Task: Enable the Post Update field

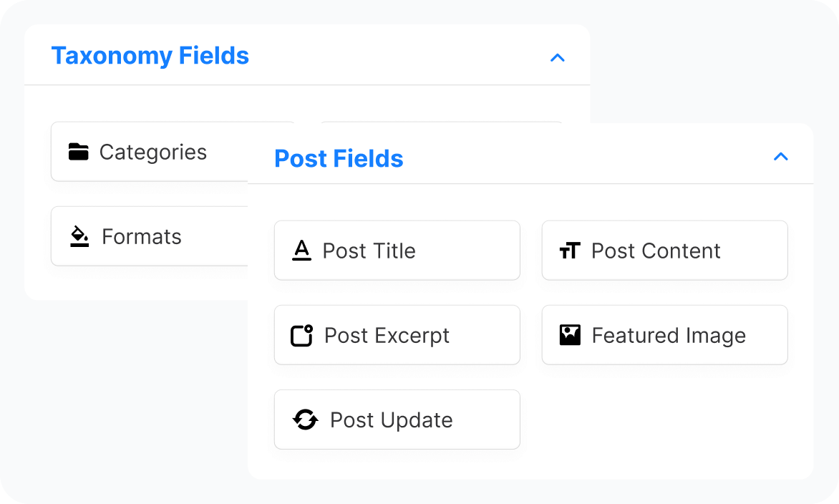Action: coord(397,420)
